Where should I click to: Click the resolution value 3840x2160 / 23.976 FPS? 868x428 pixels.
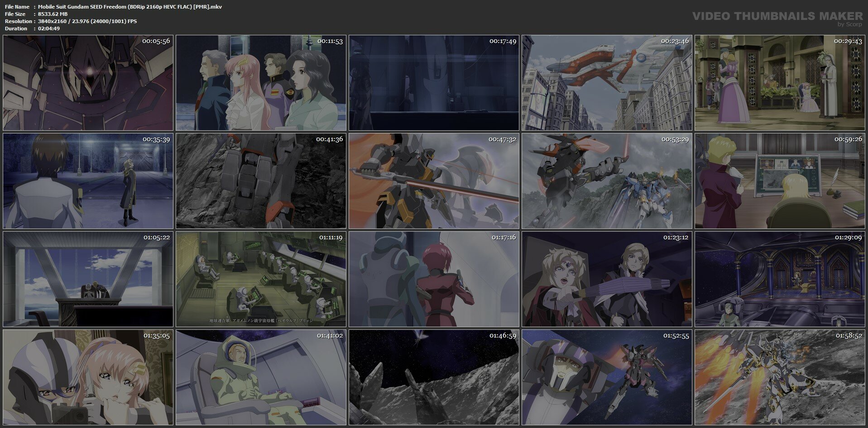click(x=87, y=21)
